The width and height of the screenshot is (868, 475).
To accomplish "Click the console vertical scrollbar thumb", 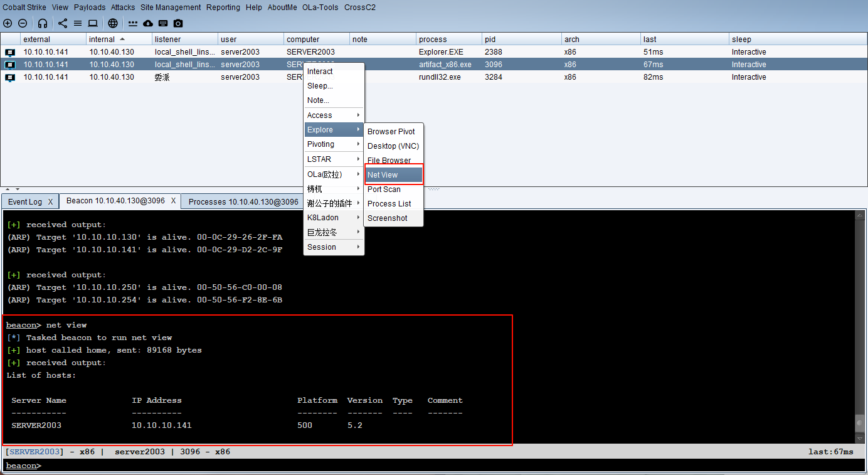I will [x=860, y=424].
